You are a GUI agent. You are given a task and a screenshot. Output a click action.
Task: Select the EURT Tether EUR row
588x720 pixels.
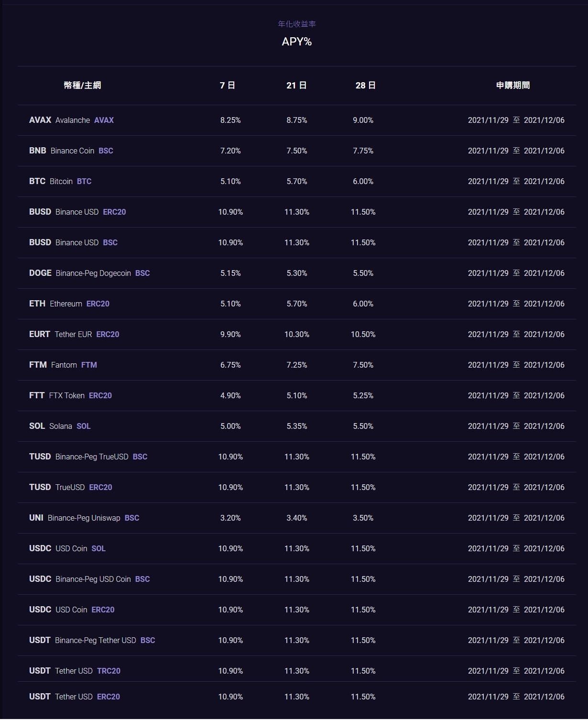[74, 334]
